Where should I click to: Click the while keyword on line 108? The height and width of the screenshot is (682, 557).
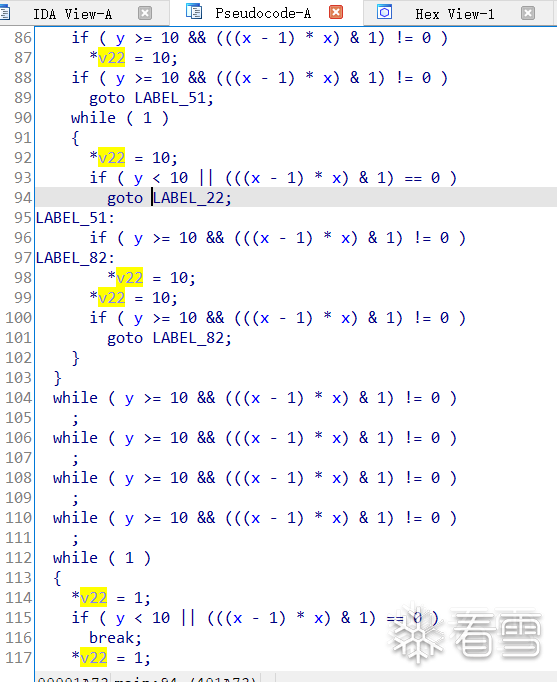point(76,478)
